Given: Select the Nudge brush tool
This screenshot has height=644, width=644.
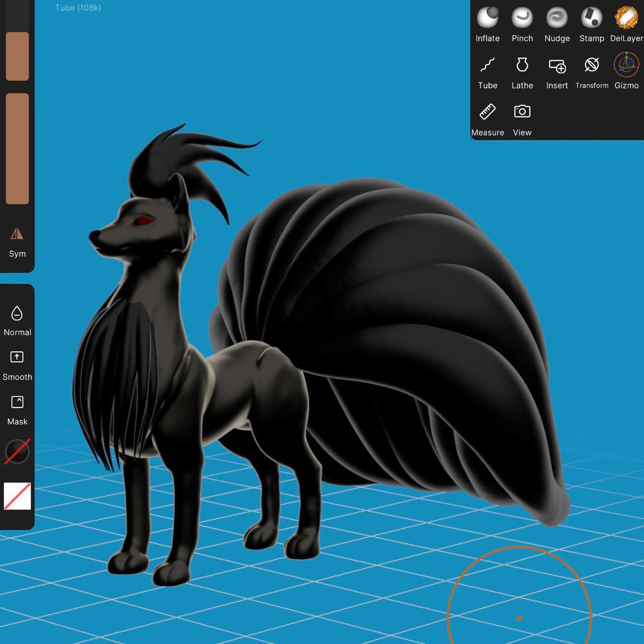Looking at the screenshot, I should 557,24.
